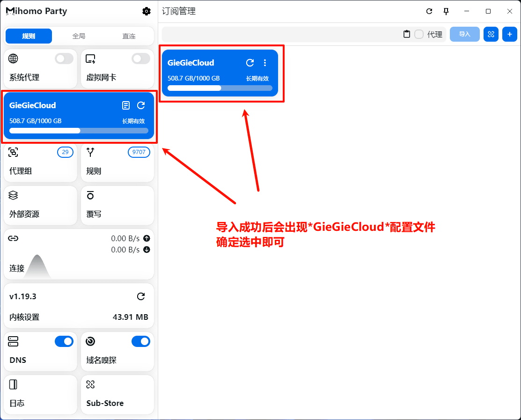Image resolution: width=521 pixels, height=420 pixels.
Task: Click the 43.91 MB memory value
Action: click(x=131, y=317)
